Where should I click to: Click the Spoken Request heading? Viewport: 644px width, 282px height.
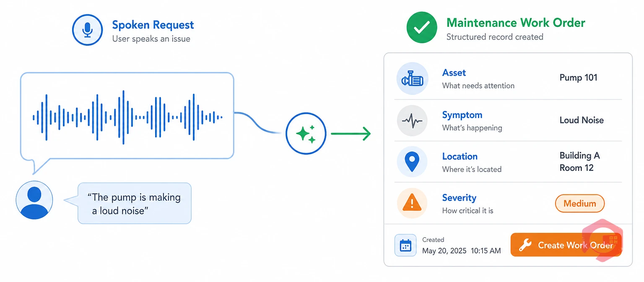(x=153, y=25)
